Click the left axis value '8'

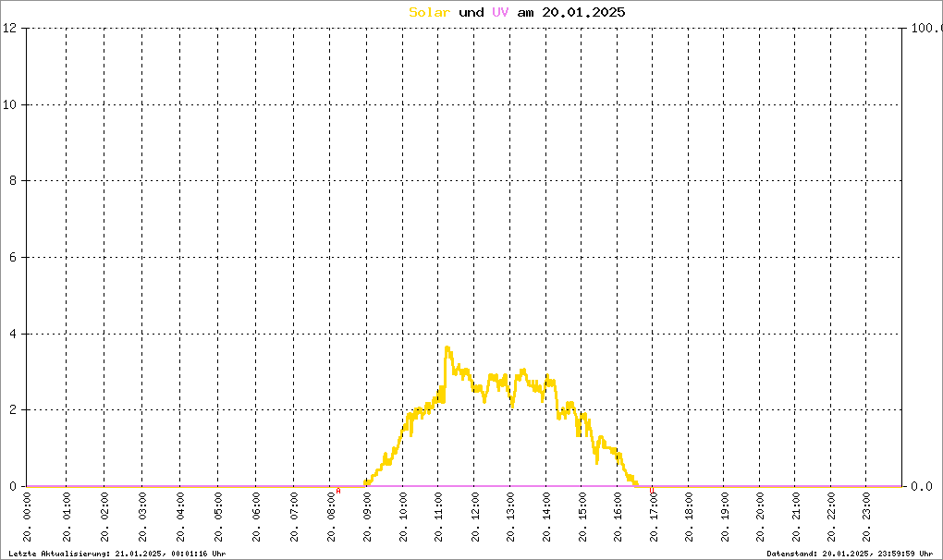pyautogui.click(x=13, y=181)
